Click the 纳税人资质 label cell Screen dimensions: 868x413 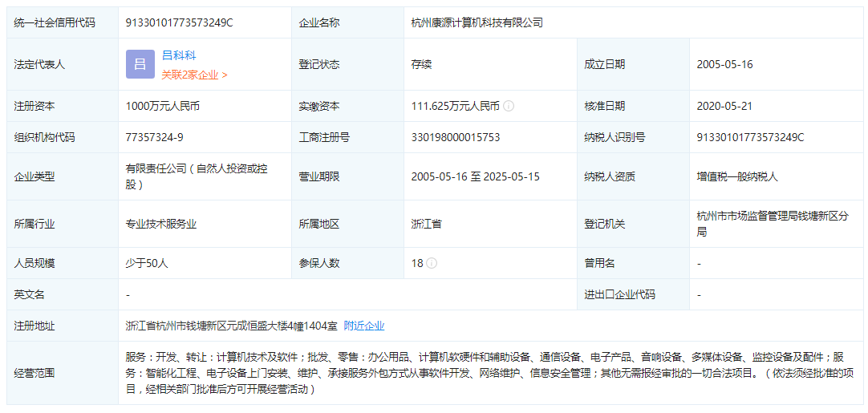coord(633,176)
